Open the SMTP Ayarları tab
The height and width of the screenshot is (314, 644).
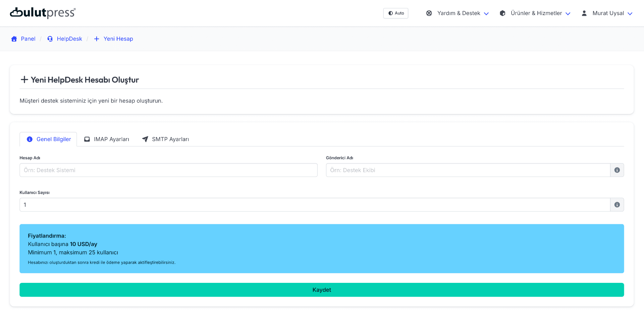tap(166, 139)
